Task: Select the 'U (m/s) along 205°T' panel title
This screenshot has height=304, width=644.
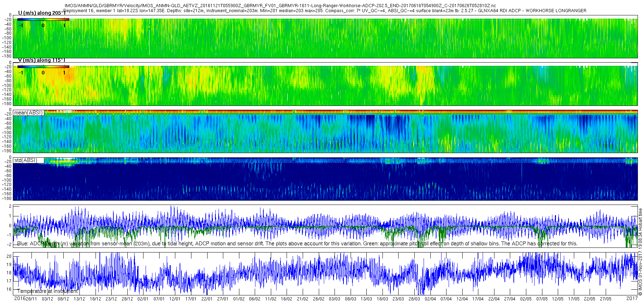Action: (42, 13)
